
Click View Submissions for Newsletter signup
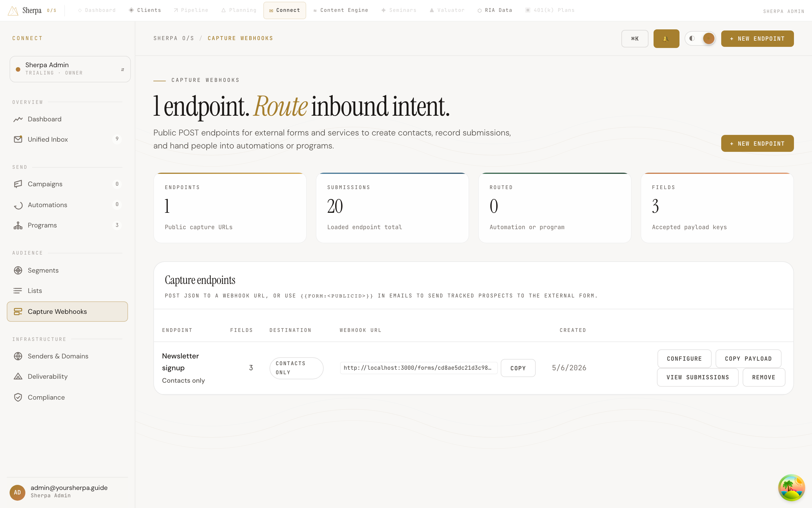coord(698,377)
